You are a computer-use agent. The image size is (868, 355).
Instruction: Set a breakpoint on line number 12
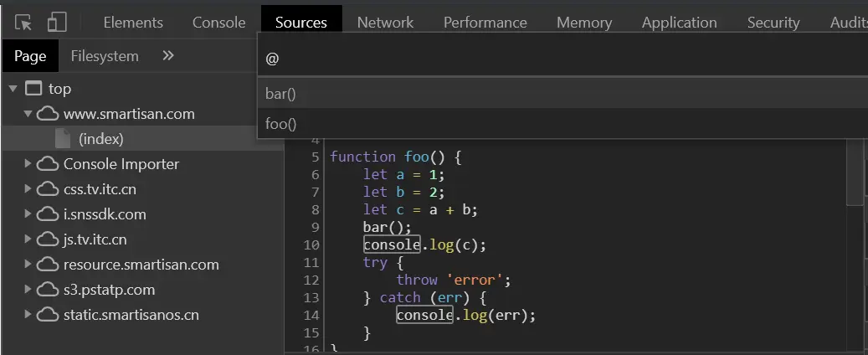coord(311,280)
